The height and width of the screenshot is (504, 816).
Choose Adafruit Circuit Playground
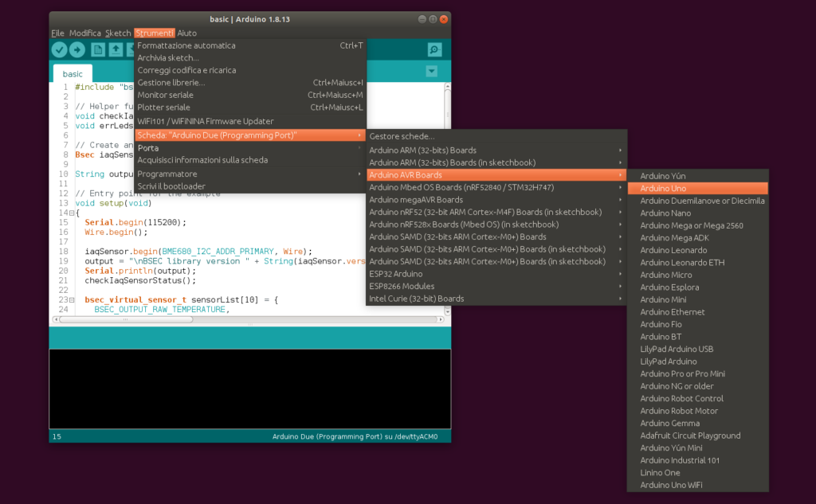pos(698,436)
